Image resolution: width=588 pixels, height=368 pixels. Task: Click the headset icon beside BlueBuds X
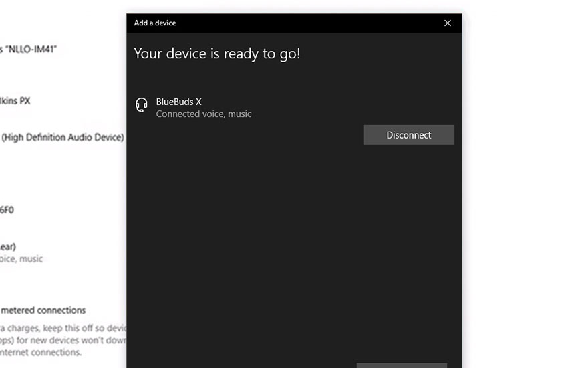(141, 106)
